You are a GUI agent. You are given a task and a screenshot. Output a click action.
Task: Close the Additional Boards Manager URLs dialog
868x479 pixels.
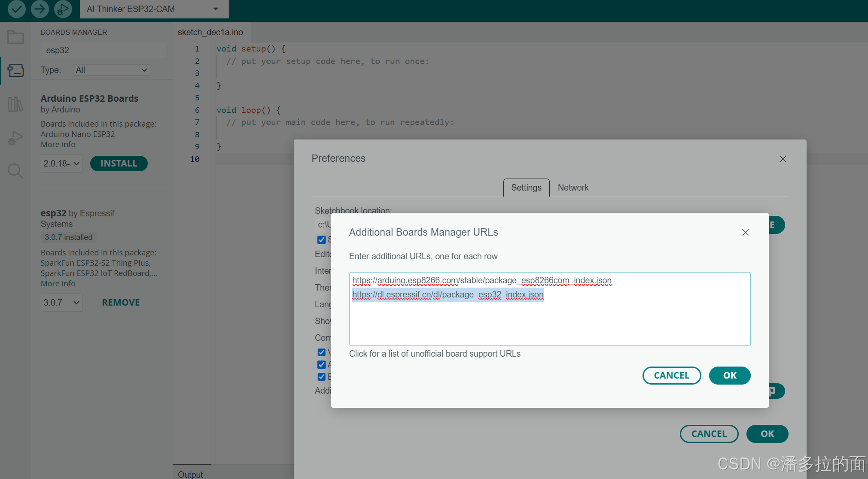745,232
